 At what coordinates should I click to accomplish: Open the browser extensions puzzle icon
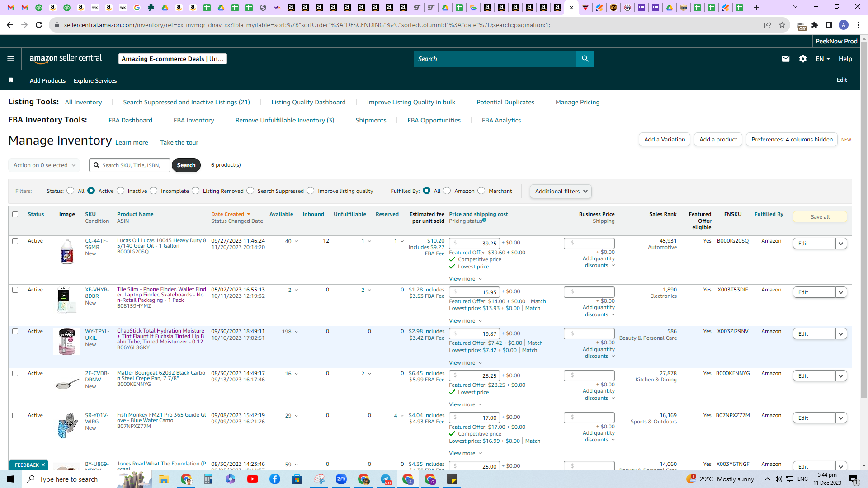815,25
